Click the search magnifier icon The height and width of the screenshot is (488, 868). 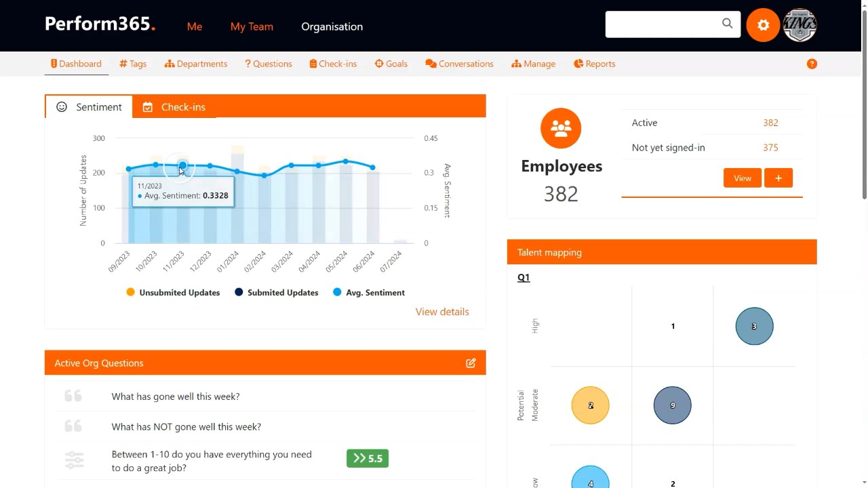click(727, 24)
